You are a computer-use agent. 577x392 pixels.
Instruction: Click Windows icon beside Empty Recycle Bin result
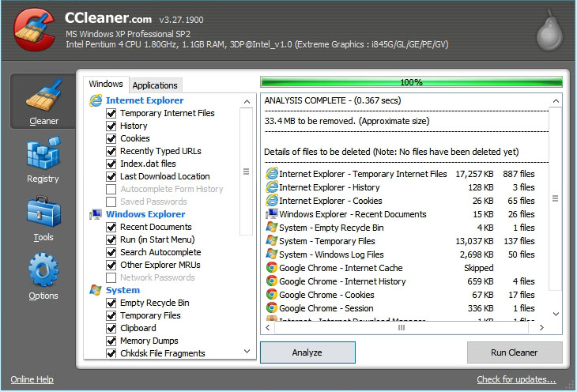point(272,227)
